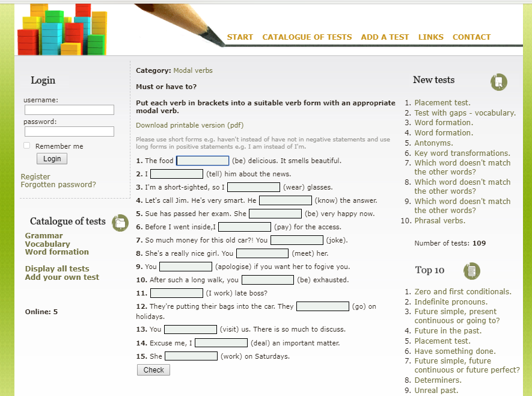Open 'Test with gaps - vocabulary.' link
532x396 pixels.
pos(465,113)
